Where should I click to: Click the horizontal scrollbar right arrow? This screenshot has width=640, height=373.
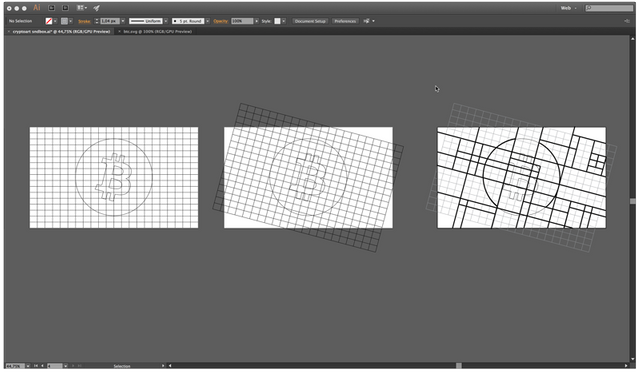tap(626, 366)
